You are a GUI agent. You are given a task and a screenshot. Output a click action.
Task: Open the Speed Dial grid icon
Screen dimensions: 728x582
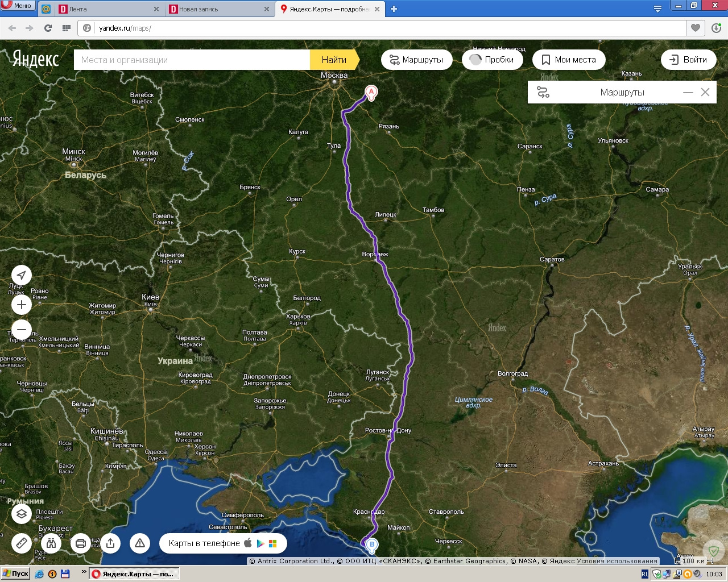click(x=66, y=28)
